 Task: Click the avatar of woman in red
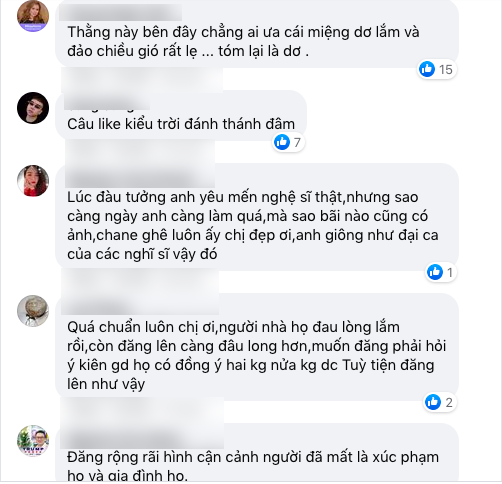[x=33, y=181]
